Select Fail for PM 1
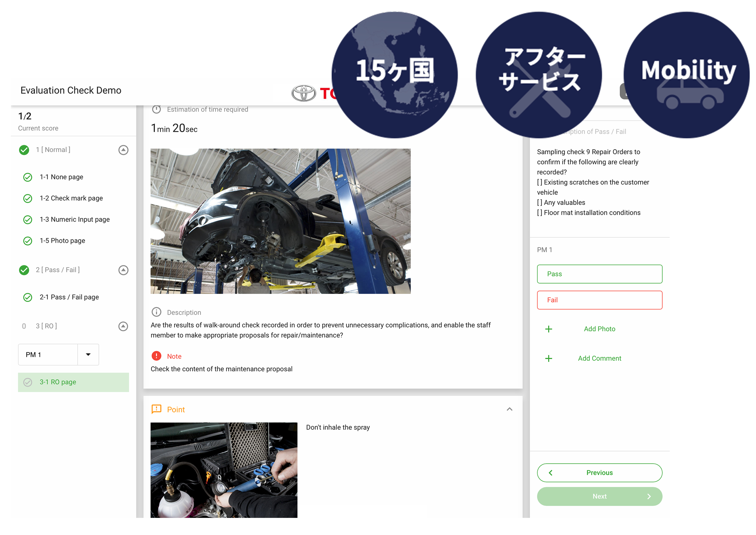Screen dimensions: 756x535 tap(600, 300)
